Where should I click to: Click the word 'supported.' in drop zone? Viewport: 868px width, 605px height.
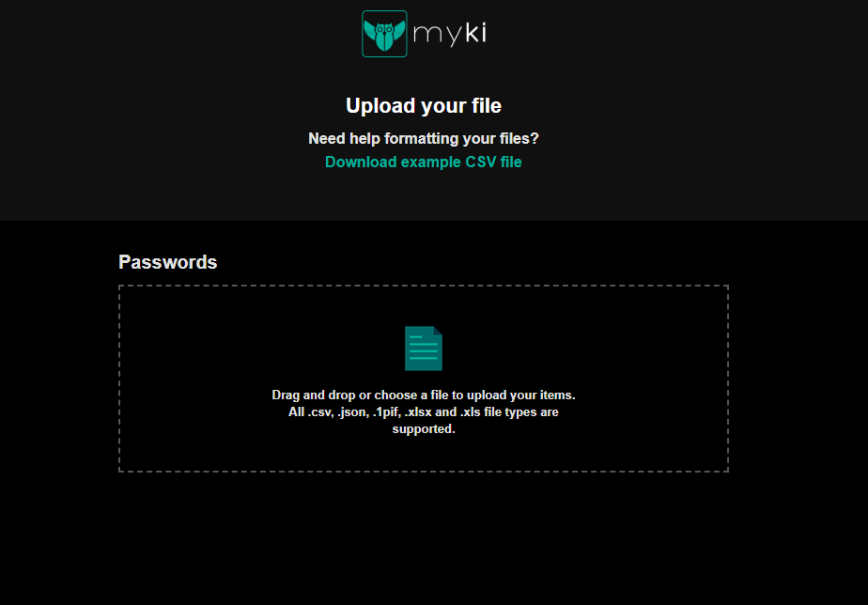pyautogui.click(x=424, y=429)
